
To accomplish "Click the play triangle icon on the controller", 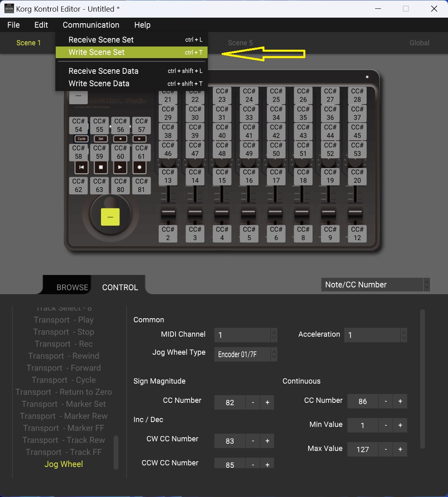I will [x=120, y=167].
